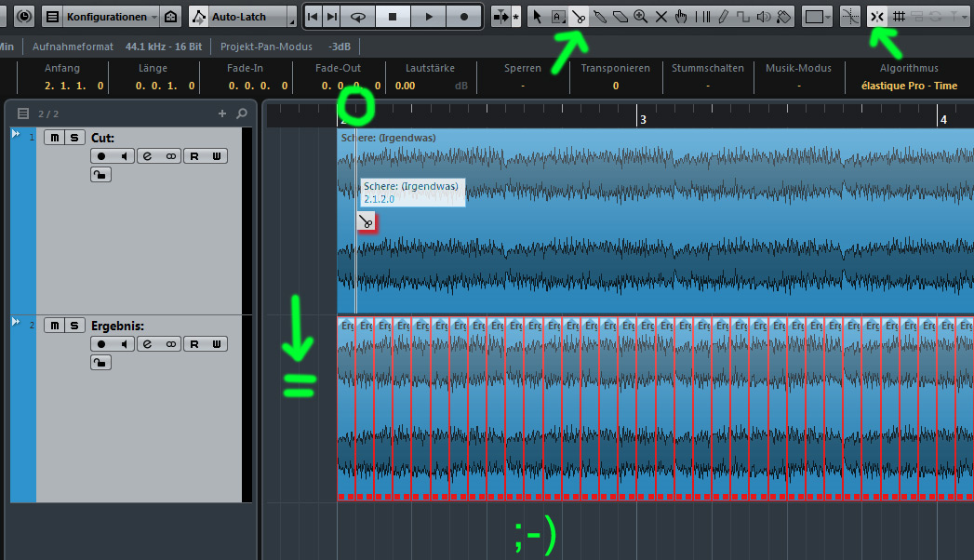Toggle Snap on/off
The image size is (974, 560).
point(877,17)
